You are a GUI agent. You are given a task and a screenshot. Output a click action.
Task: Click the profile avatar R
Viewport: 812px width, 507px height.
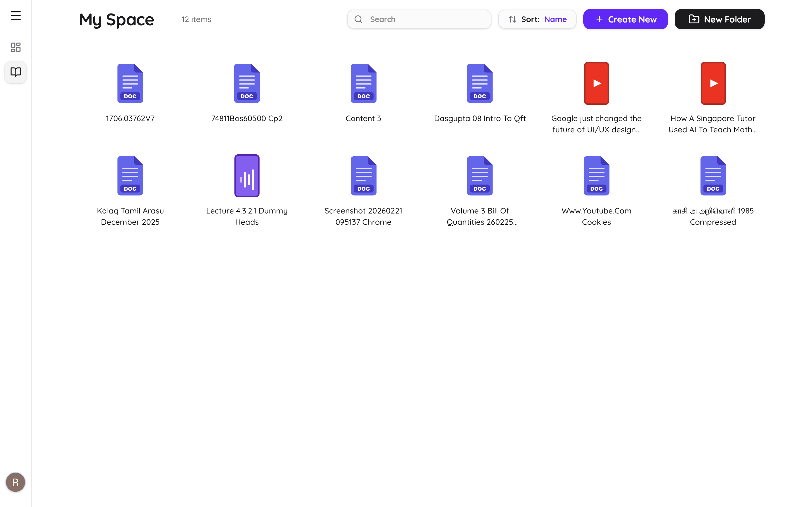16,482
